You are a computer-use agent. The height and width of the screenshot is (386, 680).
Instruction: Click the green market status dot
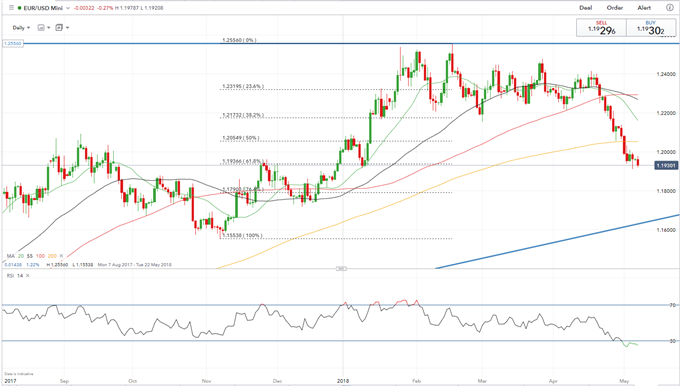click(20, 8)
